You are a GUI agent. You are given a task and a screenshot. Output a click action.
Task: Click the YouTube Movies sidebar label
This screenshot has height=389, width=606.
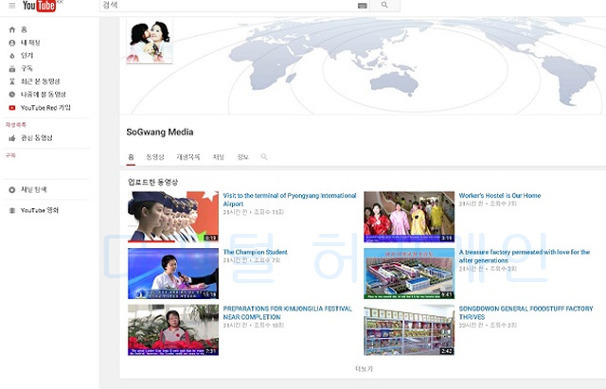click(39, 211)
